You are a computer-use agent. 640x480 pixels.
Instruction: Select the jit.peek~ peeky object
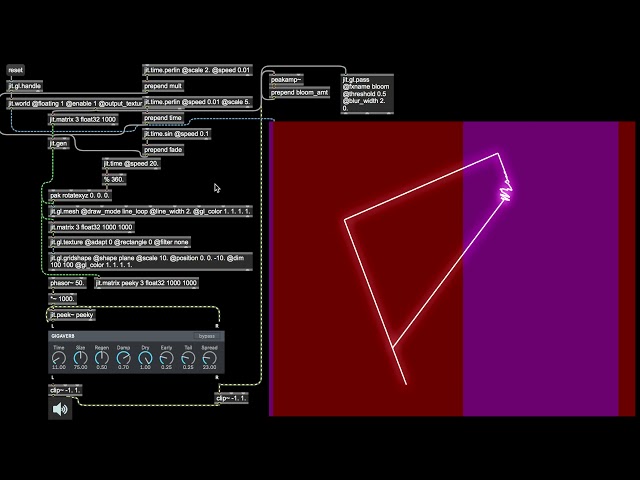click(x=72, y=315)
